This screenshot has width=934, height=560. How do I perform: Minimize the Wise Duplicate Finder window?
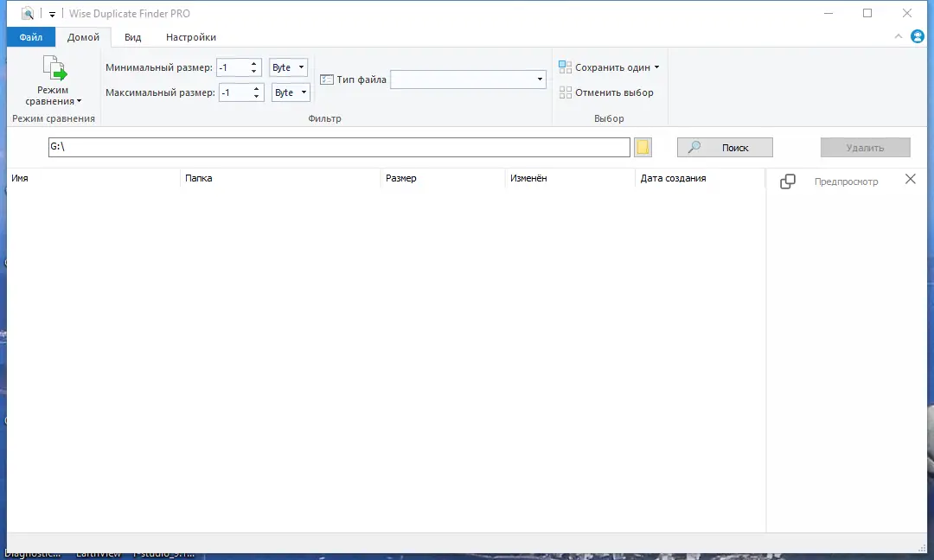[828, 13]
